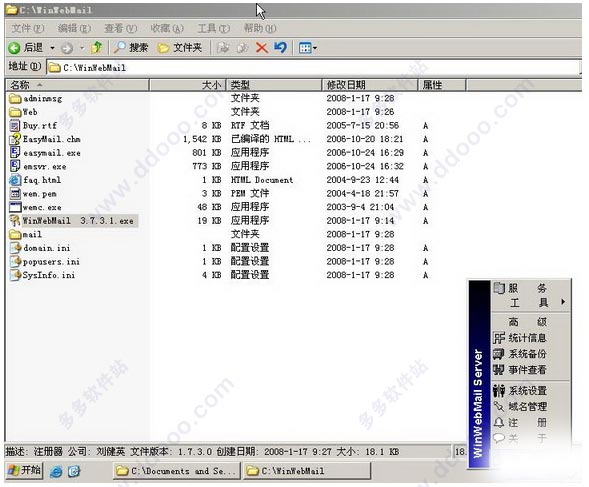Open the Forward history dropdown arrow

[82, 48]
